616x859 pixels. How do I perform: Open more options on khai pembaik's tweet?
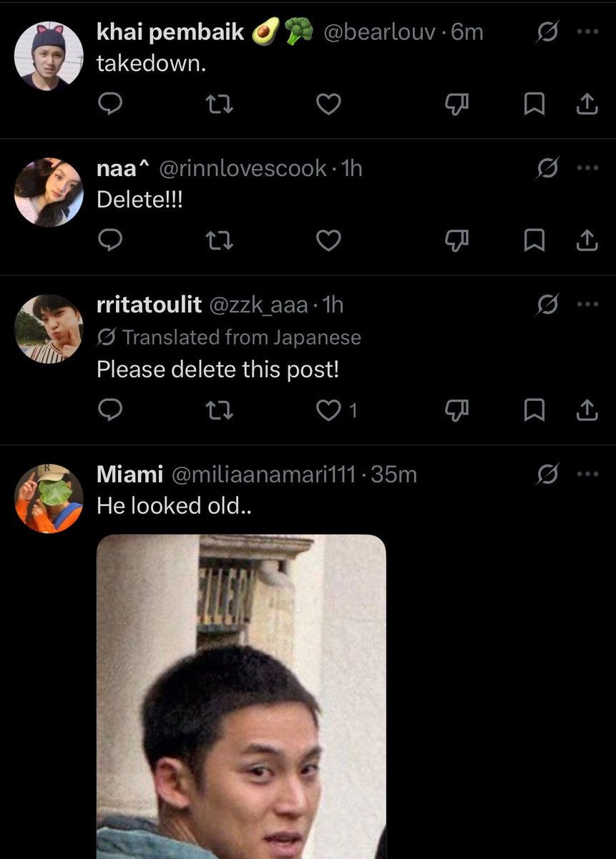coord(587,31)
